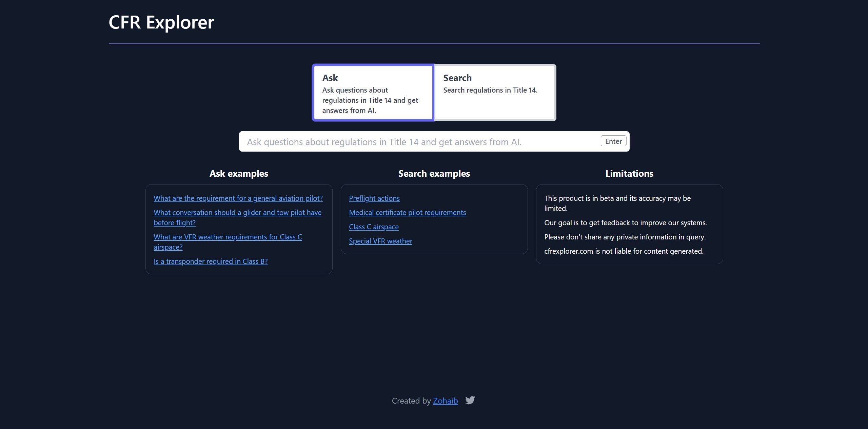Click 'Is a transponder required in Class B?' example

tap(211, 261)
